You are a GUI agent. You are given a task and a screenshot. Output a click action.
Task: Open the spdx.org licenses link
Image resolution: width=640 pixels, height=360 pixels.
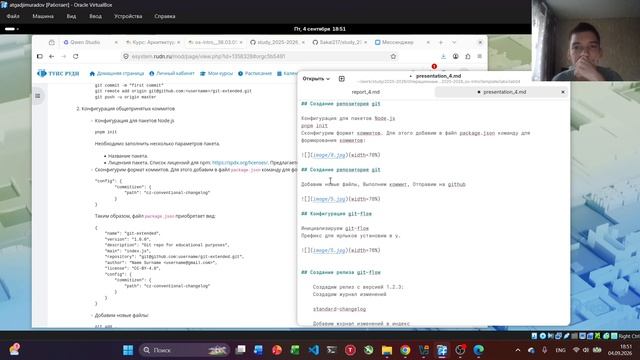(240, 162)
